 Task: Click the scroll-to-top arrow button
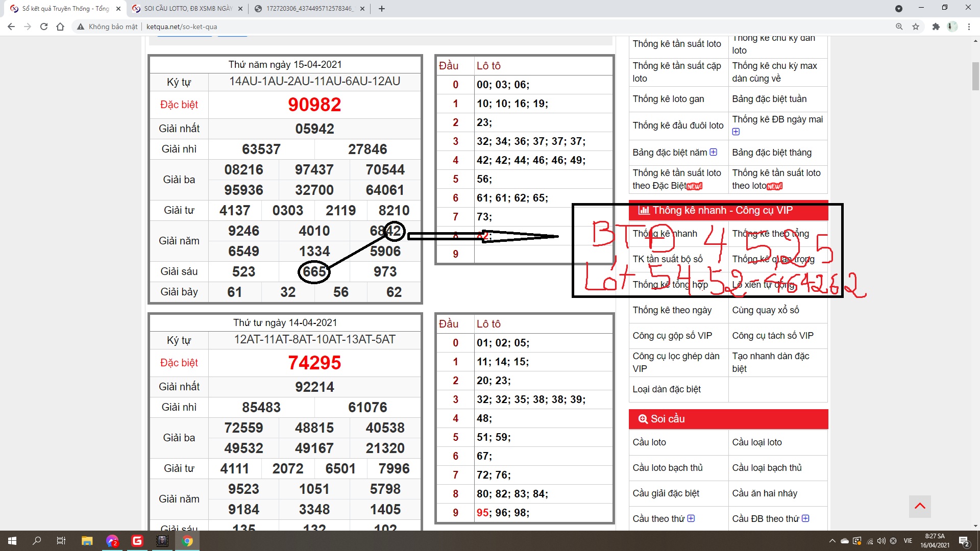pyautogui.click(x=920, y=506)
